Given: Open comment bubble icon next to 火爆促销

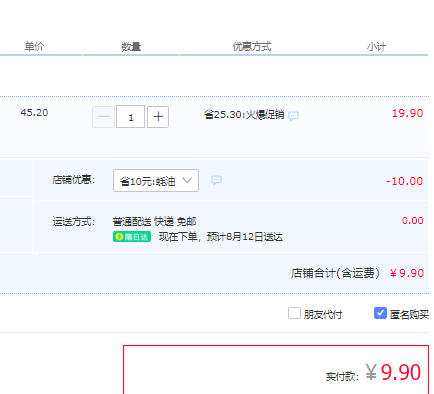Looking at the screenshot, I should coord(293,116).
